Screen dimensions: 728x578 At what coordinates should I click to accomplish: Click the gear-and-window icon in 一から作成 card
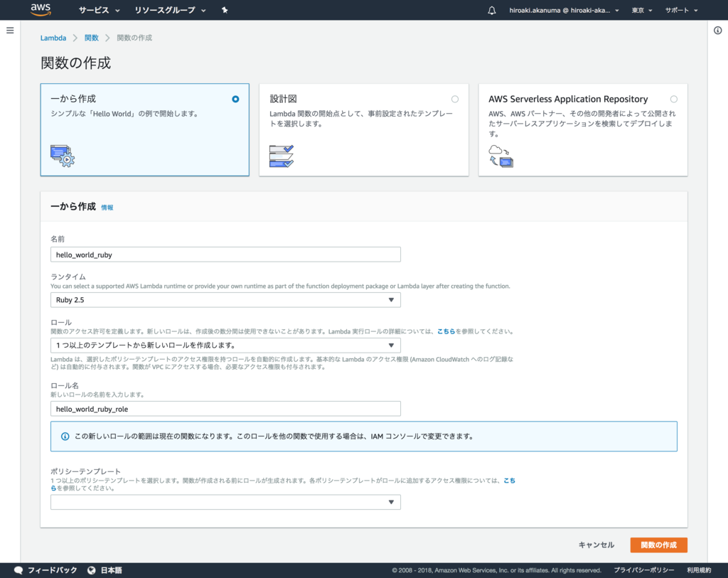(63, 156)
